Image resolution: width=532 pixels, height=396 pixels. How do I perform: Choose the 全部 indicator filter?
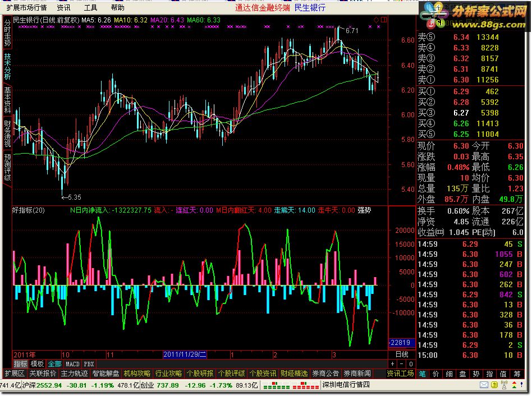click(x=54, y=364)
